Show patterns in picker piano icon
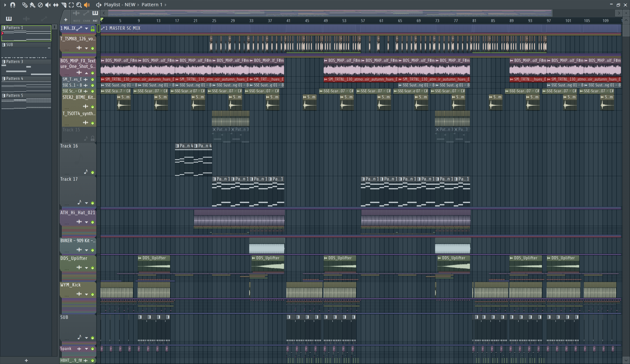This screenshot has width=630, height=364. pyautogui.click(x=9, y=18)
